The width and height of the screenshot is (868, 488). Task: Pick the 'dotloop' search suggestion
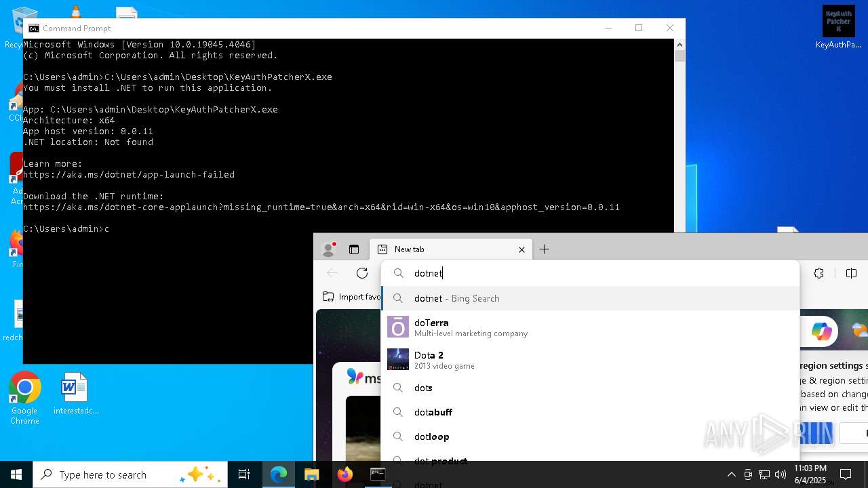pos(590,436)
